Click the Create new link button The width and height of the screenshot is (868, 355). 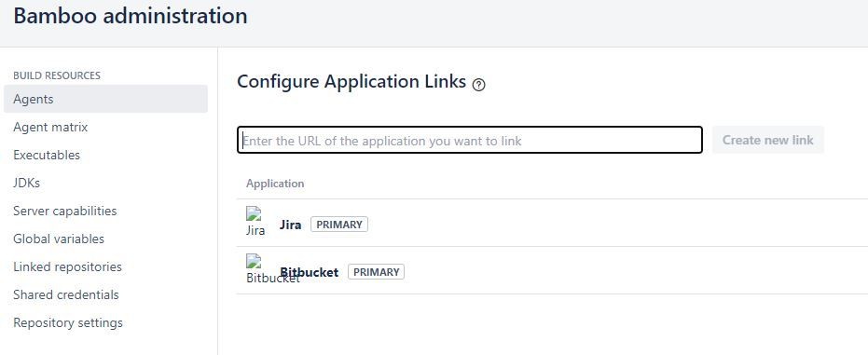pyautogui.click(x=768, y=141)
